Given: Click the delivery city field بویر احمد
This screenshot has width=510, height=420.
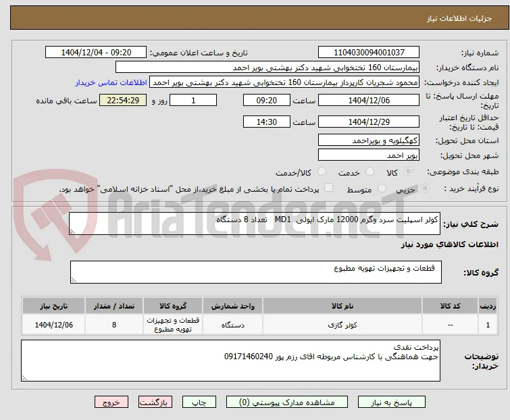Looking at the screenshot, I should click(x=369, y=155).
